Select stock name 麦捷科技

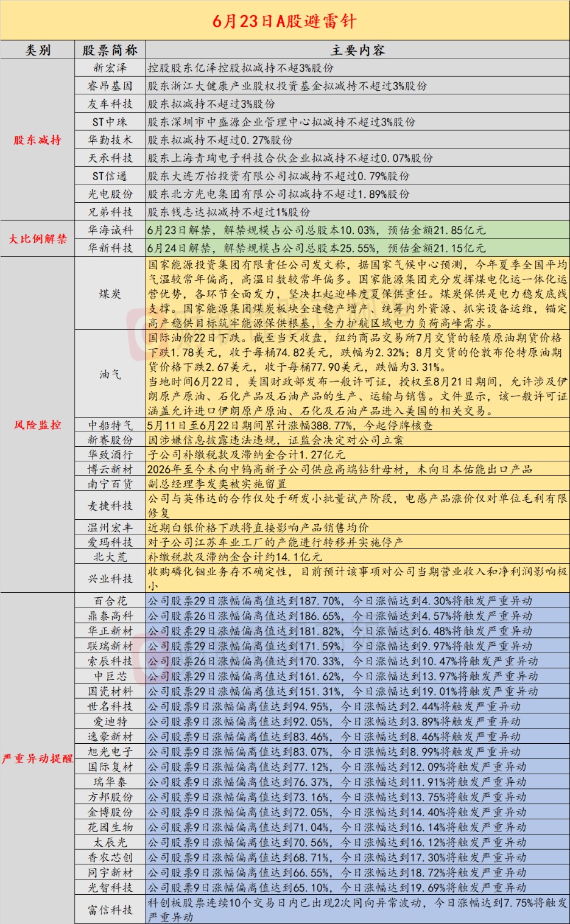coord(110,506)
